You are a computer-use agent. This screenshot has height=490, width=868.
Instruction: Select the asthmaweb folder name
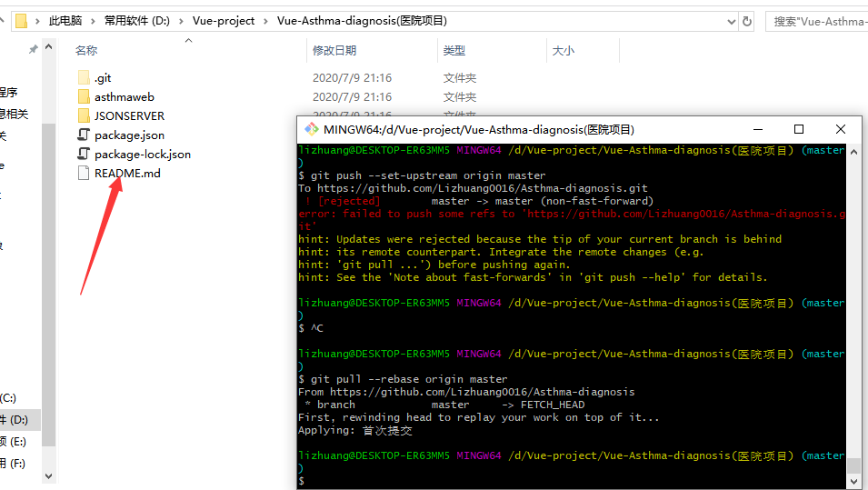pos(125,97)
